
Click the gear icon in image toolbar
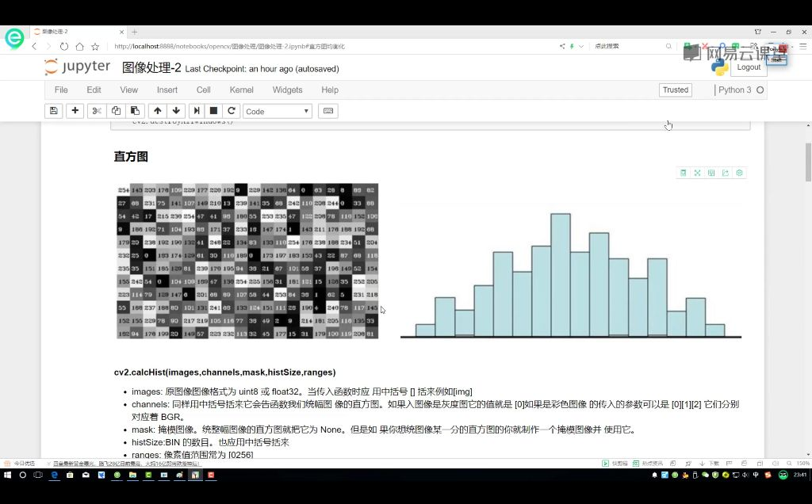coord(739,173)
